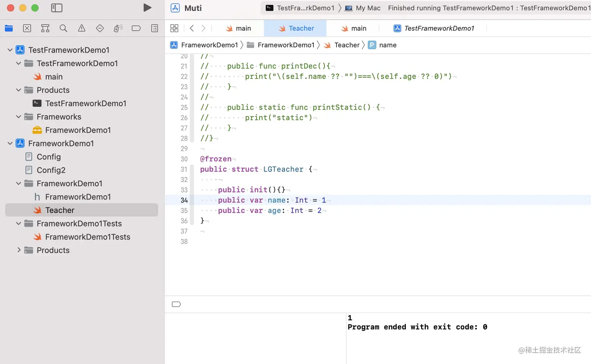The width and height of the screenshot is (591, 364).
Task: Collapse the FrameworkDemo1 project root
Action: pos(10,143)
